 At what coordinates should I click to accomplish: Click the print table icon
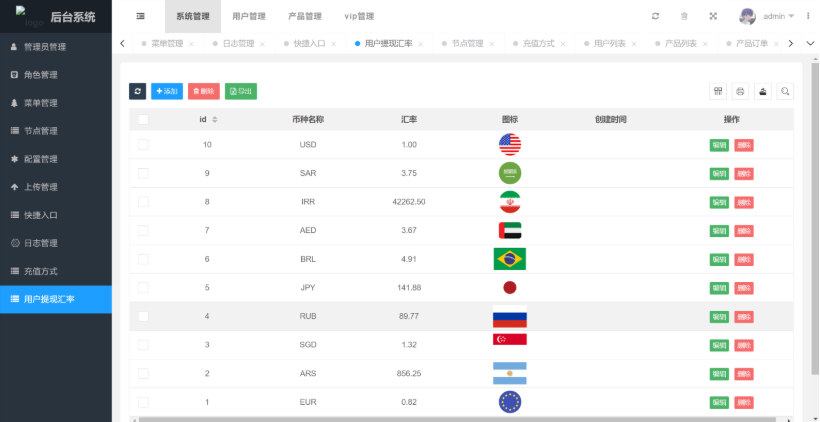[x=740, y=92]
